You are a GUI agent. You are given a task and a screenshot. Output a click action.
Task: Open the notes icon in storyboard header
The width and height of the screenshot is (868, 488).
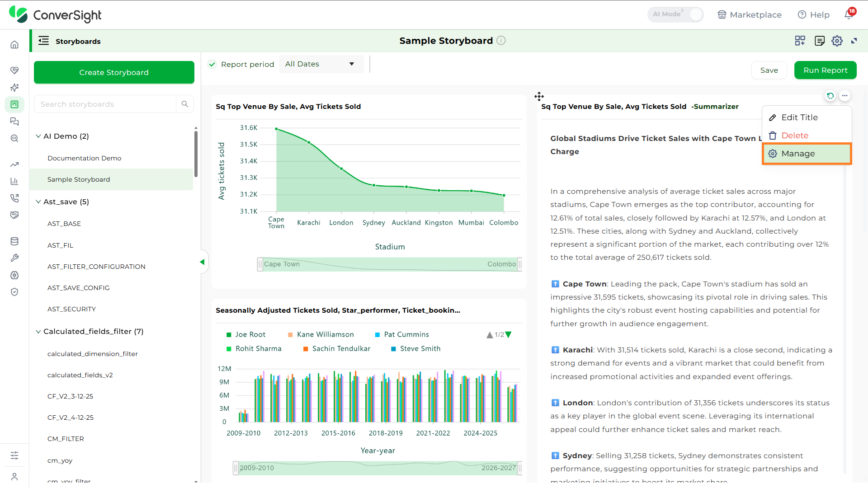point(819,41)
